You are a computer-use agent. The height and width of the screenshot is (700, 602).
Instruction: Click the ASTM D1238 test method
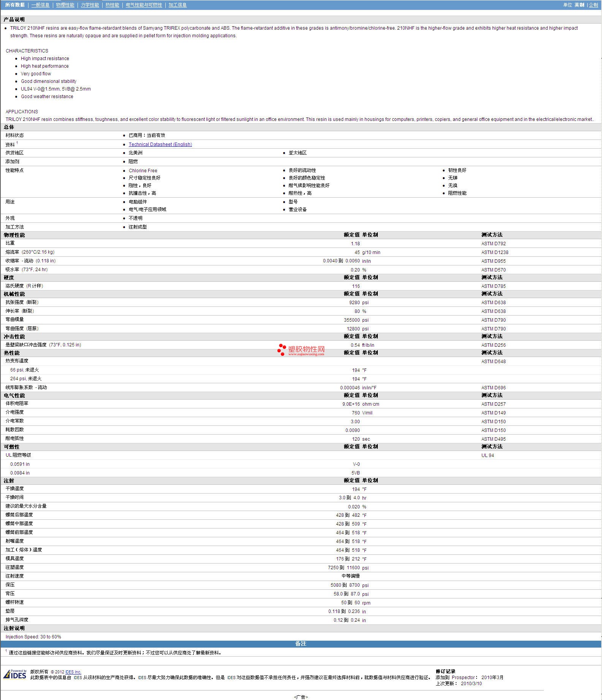click(x=495, y=252)
